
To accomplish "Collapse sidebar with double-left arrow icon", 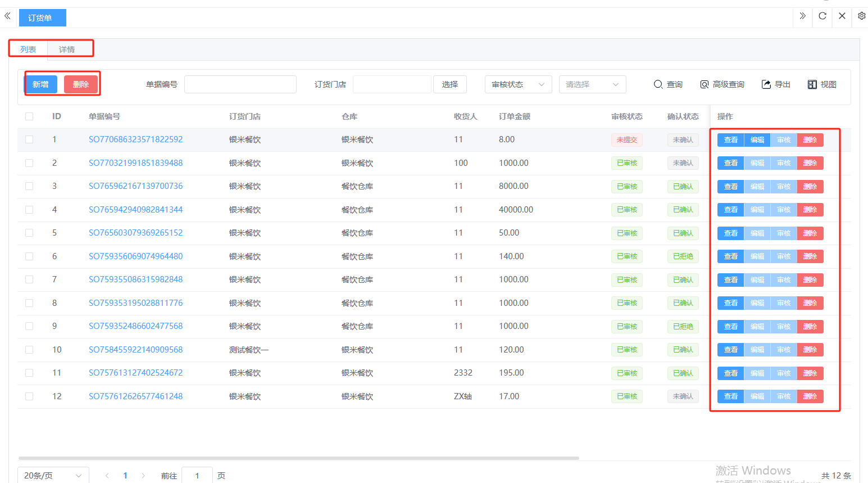I will click(8, 16).
